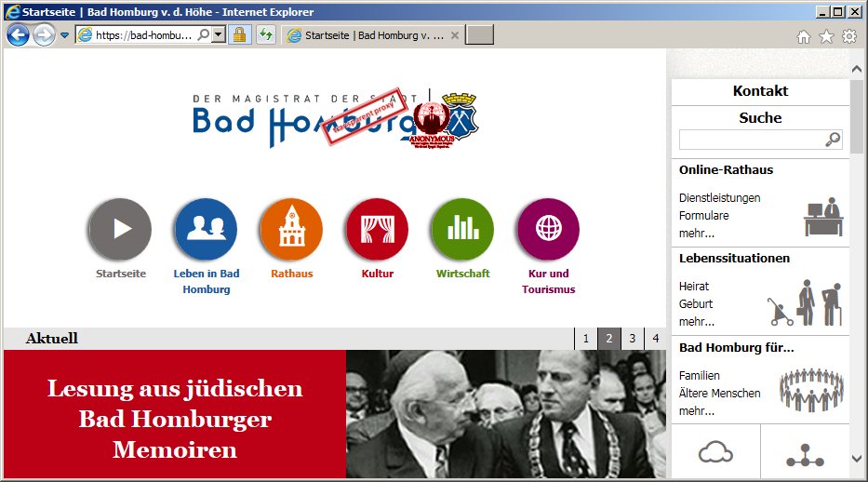Click the green Wirtschaft chart icon
The height and width of the screenshot is (482, 868).
(462, 229)
